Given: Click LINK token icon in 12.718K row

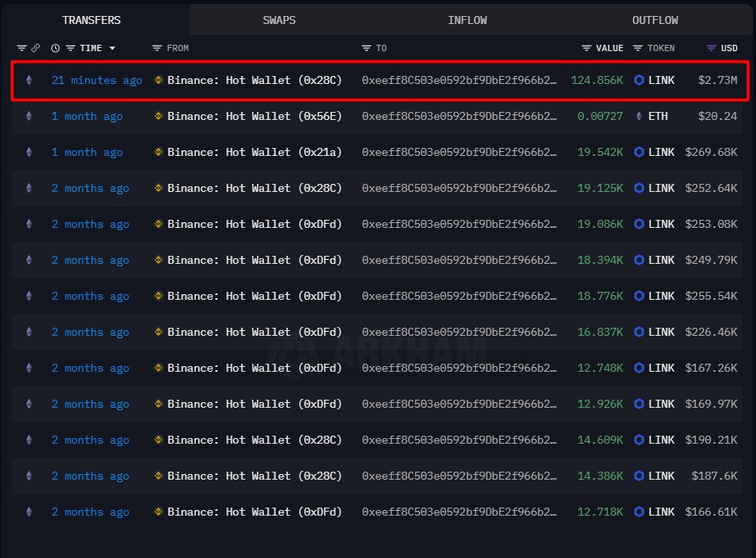Looking at the screenshot, I should click(639, 512).
